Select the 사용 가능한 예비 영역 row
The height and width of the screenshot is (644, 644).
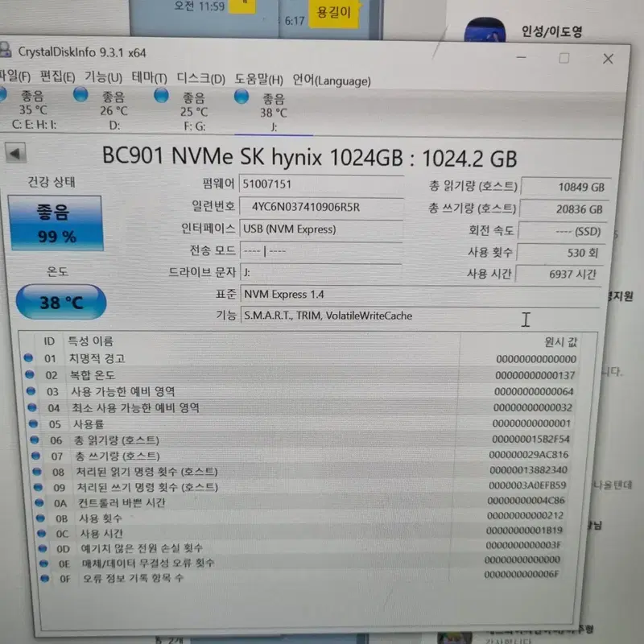[x=302, y=391]
